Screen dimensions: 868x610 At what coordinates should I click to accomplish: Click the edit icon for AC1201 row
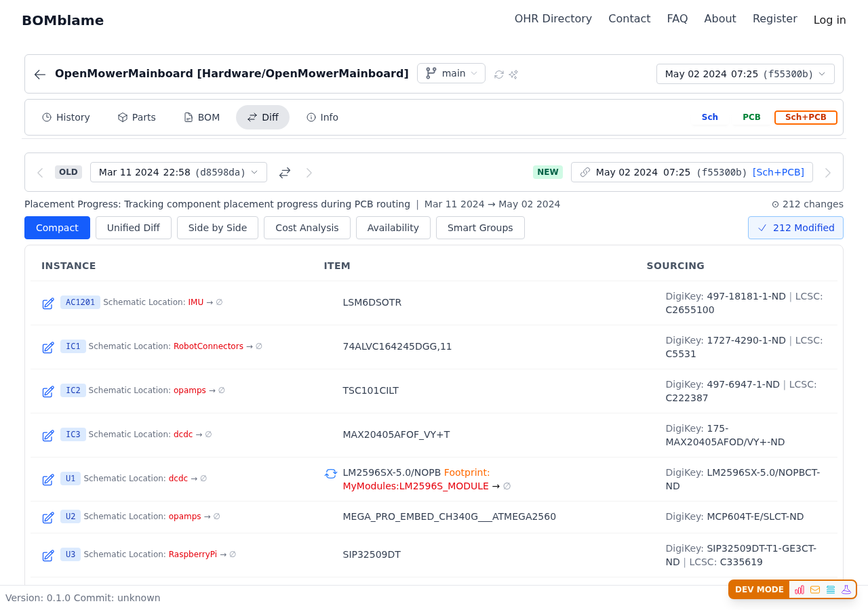(48, 304)
